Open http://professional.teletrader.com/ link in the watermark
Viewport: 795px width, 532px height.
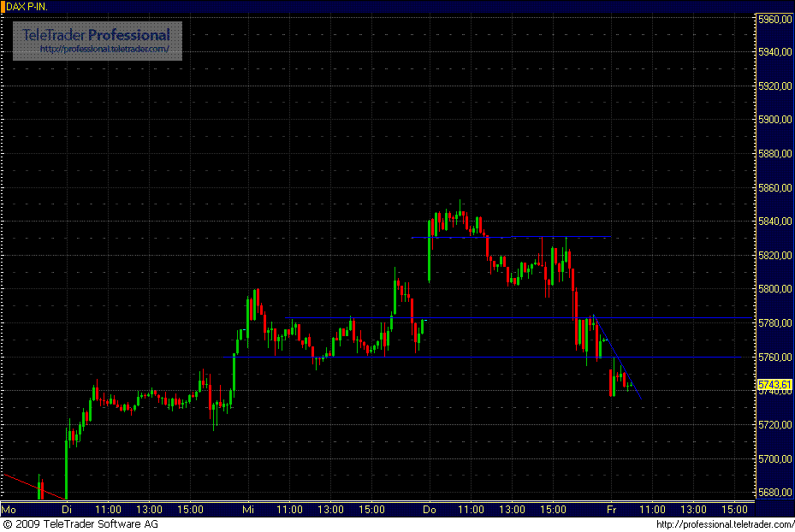106,49
